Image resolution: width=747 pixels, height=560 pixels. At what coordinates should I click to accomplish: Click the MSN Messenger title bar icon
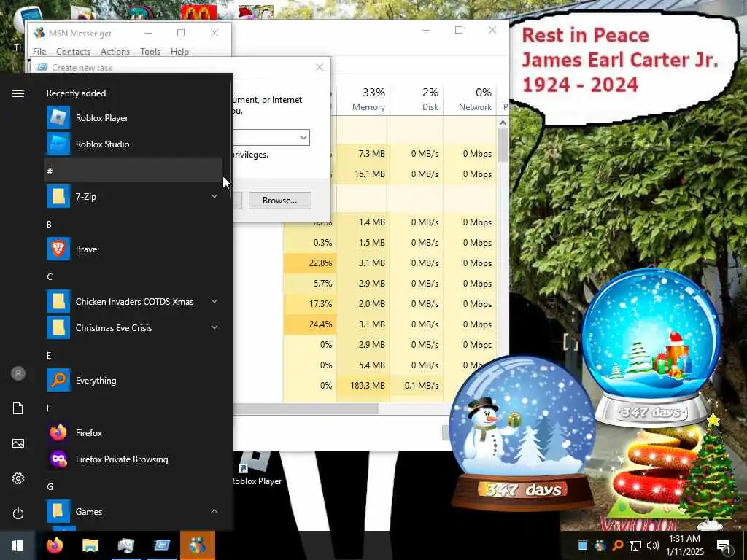tap(39, 33)
